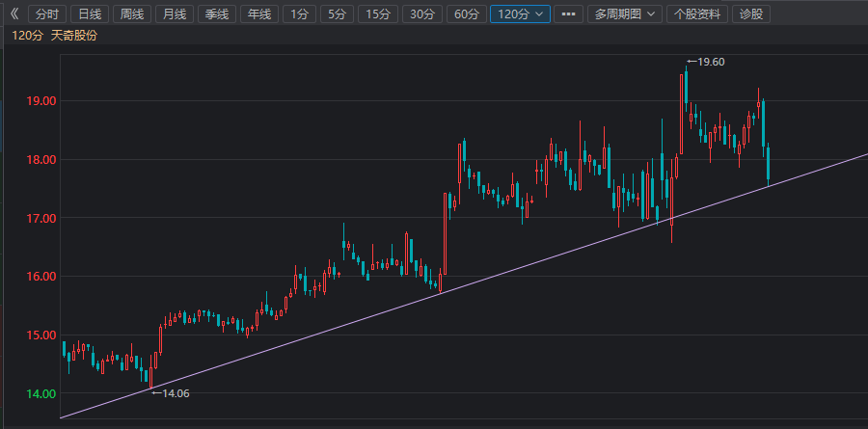Select the 15分 period button
The image size is (868, 429).
[x=378, y=13]
